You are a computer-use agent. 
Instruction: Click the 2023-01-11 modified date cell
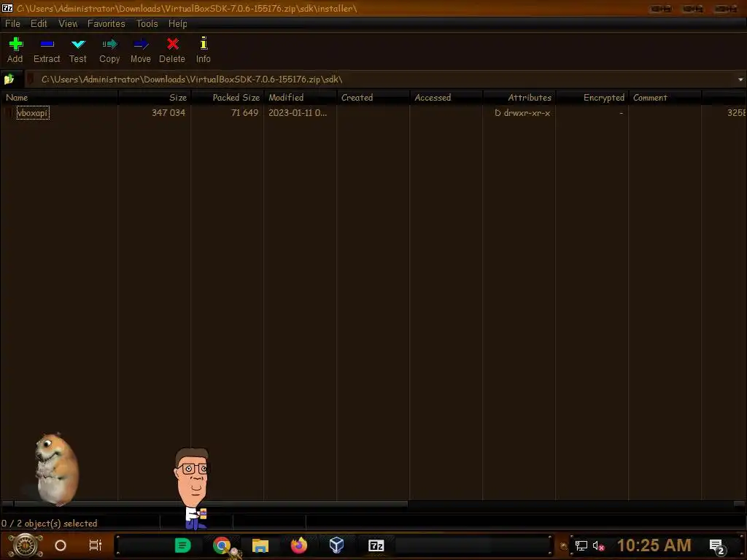pos(298,113)
